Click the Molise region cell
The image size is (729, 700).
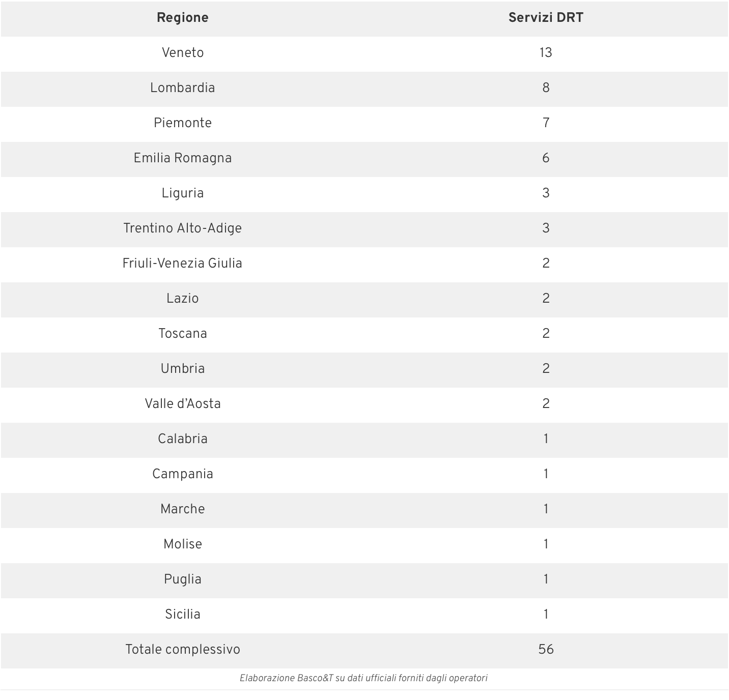point(182,544)
